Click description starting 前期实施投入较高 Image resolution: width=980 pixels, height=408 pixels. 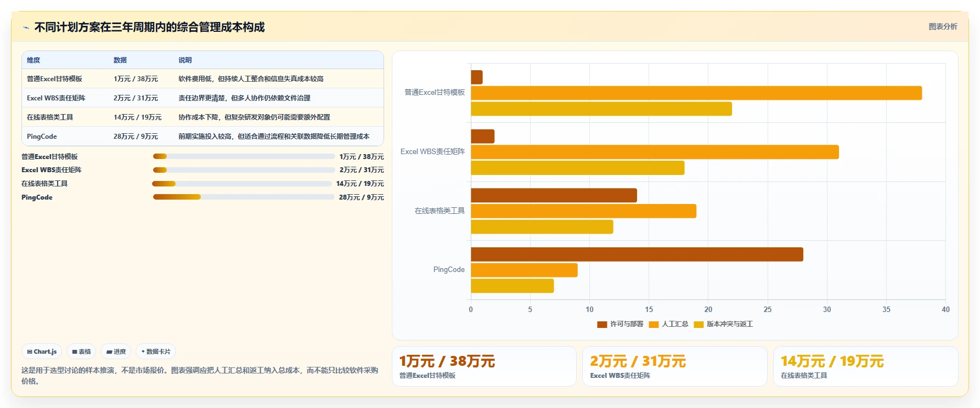[x=274, y=137]
